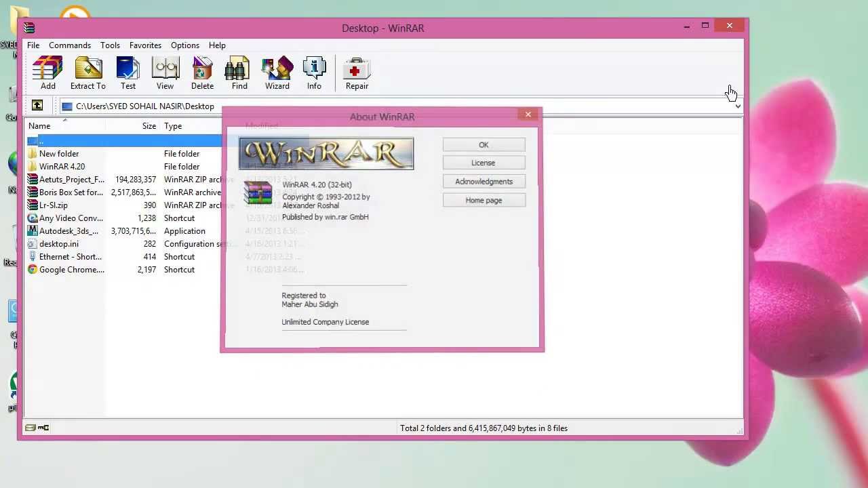The height and width of the screenshot is (488, 868).
Task: Click the WinRAR logo banner image
Action: click(326, 154)
